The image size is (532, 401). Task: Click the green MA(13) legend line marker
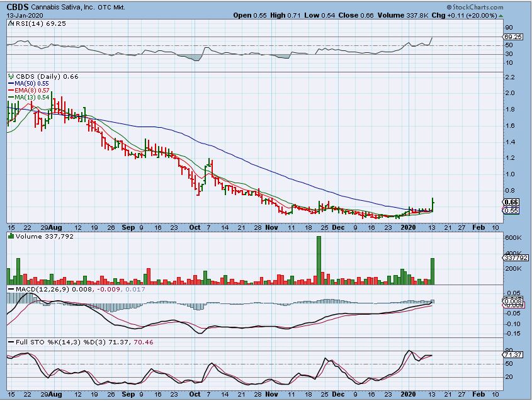11,98
